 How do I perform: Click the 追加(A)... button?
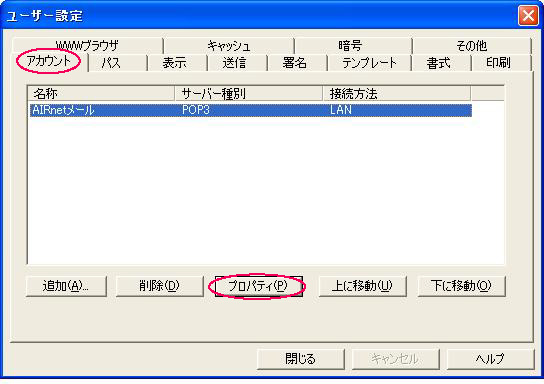click(66, 286)
